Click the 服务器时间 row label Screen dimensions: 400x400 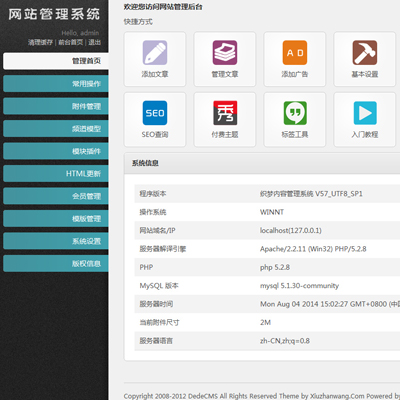click(156, 304)
